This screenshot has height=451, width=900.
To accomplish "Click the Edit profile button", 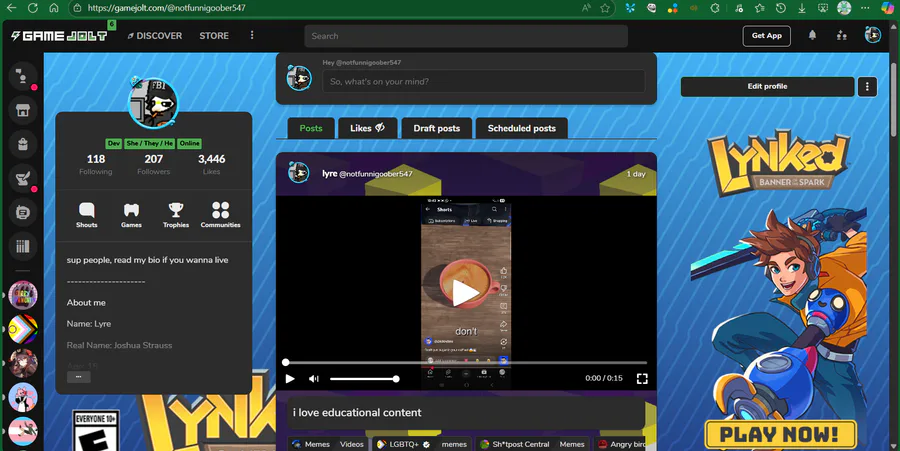I will click(x=767, y=87).
